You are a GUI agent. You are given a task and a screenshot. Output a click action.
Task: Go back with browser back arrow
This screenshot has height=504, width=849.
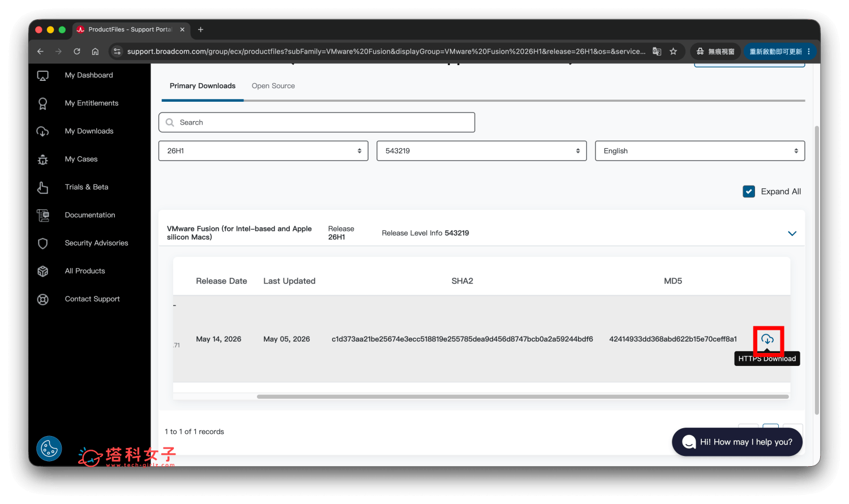40,51
